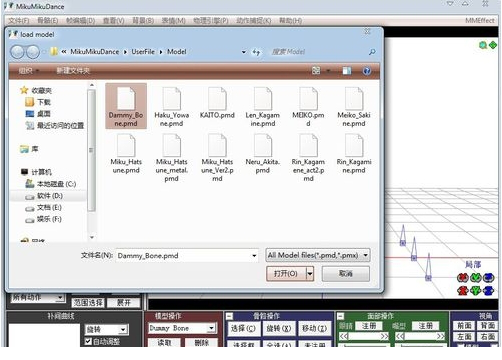Open the arrow next to the 打开(O) button
The height and width of the screenshot is (360, 502).
(310, 274)
